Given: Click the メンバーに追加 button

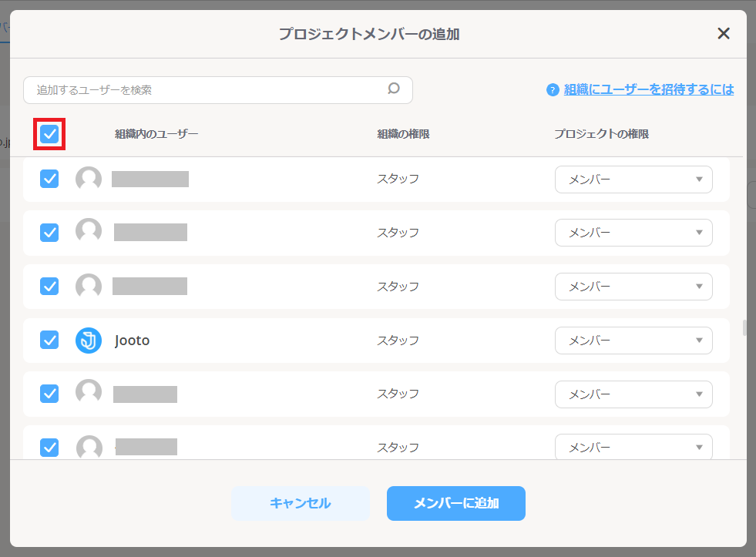Looking at the screenshot, I should [x=455, y=503].
